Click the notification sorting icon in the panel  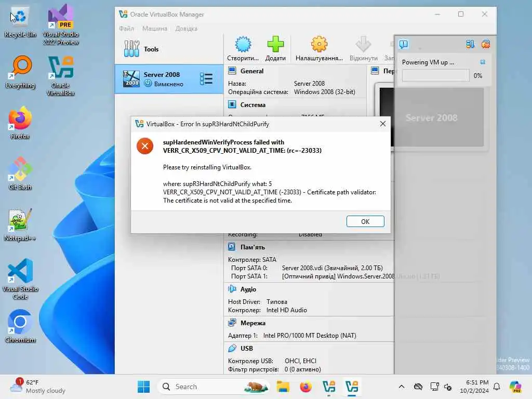click(470, 44)
